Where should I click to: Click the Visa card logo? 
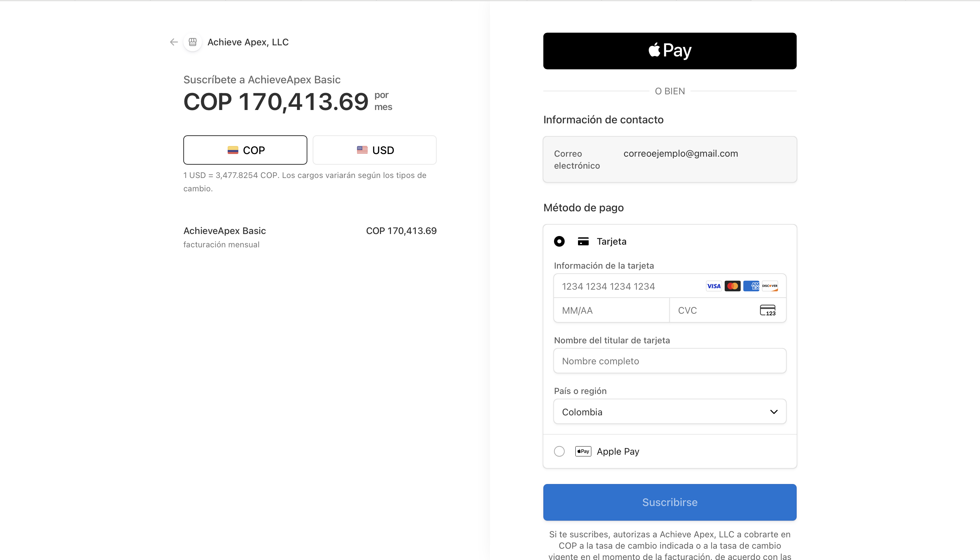[714, 286]
